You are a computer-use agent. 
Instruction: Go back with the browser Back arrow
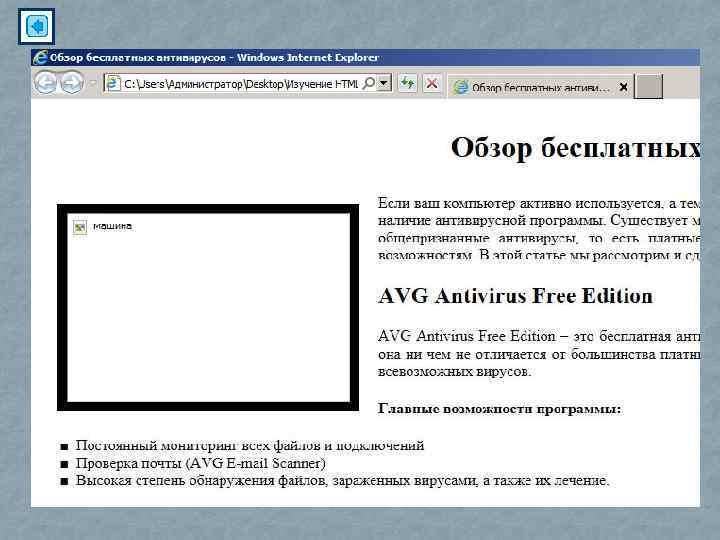click(45, 83)
